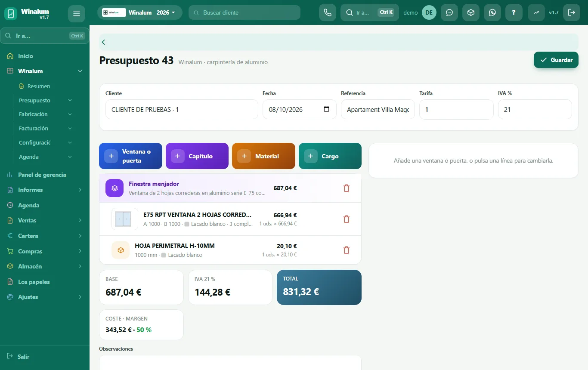Click the IVA 21 % 144,28 € card
This screenshot has width=588, height=370.
(x=230, y=287)
